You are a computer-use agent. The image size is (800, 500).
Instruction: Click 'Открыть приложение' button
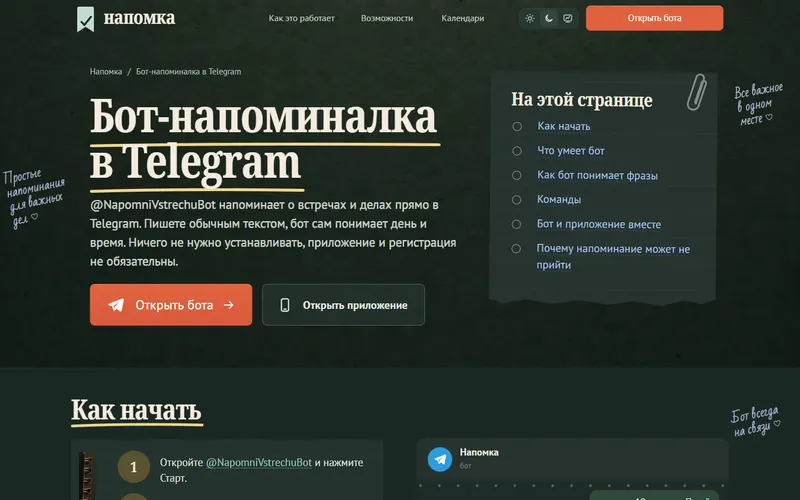[343, 305]
